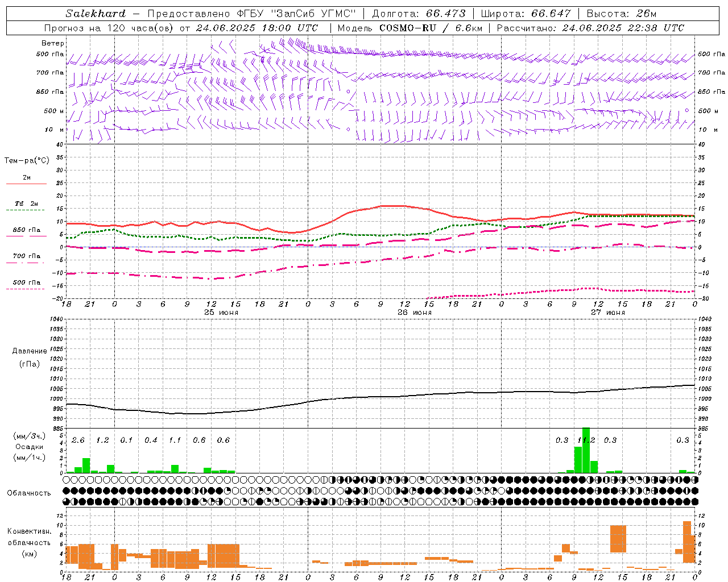Screen dimensions: 728x582
Task: Click the 11.2 precipitation total
Action: click(x=586, y=440)
